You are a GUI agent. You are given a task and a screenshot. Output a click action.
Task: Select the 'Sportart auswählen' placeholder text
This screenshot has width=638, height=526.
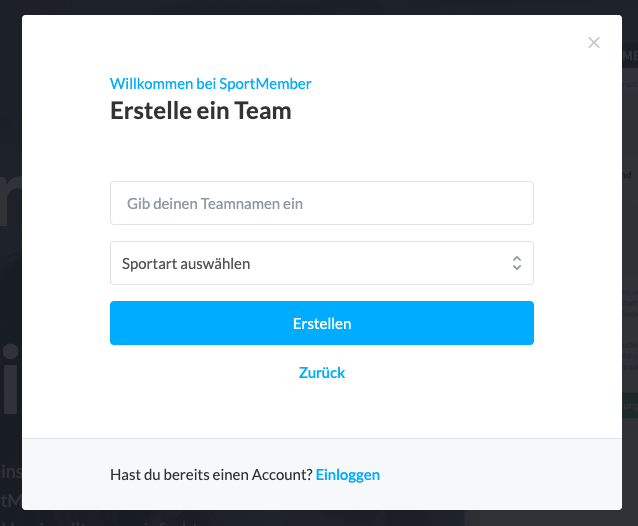point(186,264)
